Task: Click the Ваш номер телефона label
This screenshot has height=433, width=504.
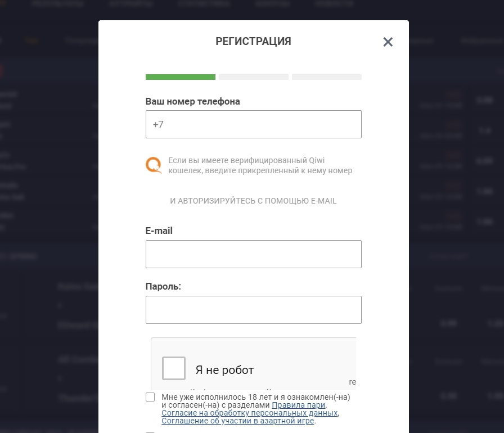Action: pyautogui.click(x=192, y=102)
